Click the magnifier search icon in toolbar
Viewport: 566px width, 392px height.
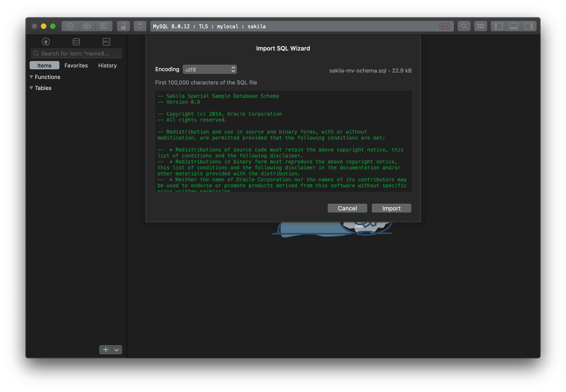pos(464,26)
